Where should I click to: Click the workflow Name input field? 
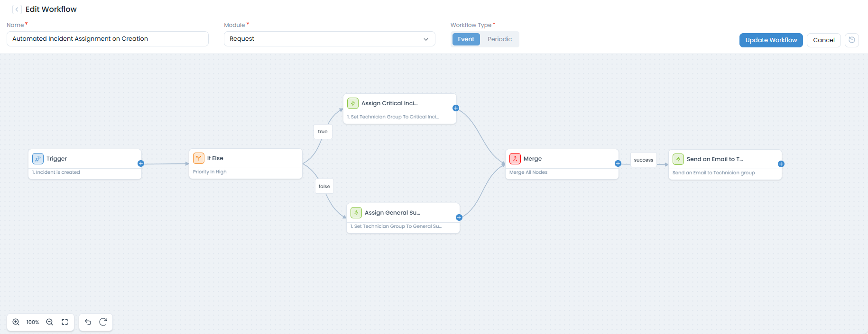coord(108,39)
